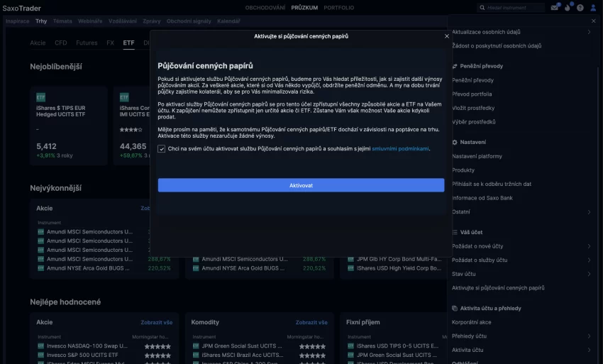Close the Půjčování cenných papírů dialog
Screen dimensions: 603x364
[x=446, y=36]
